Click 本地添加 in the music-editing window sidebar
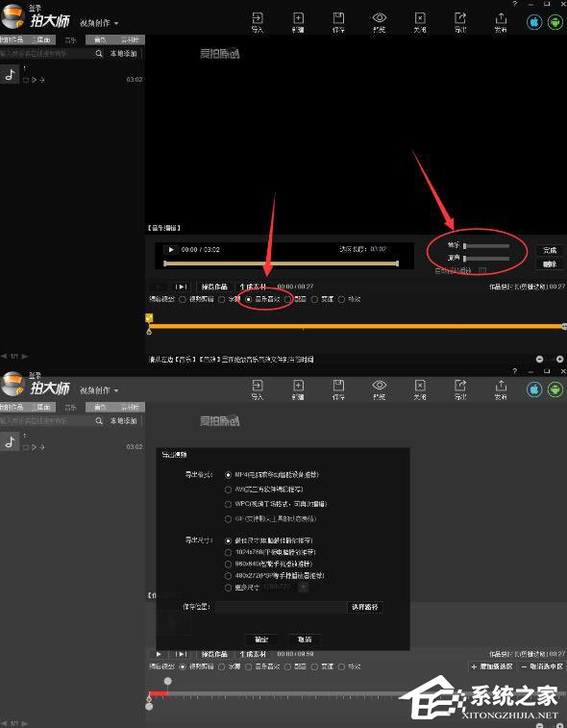The width and height of the screenshot is (567, 728). 123,54
